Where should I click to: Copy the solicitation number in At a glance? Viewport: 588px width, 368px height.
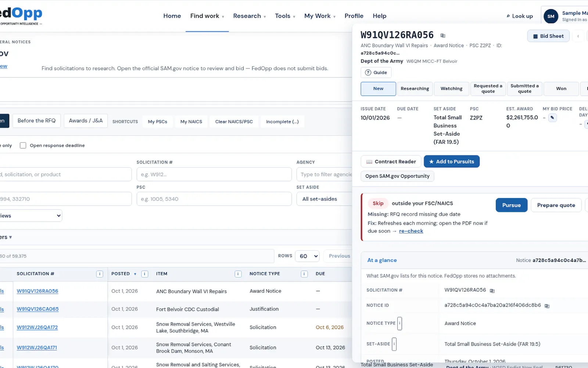[x=492, y=291]
